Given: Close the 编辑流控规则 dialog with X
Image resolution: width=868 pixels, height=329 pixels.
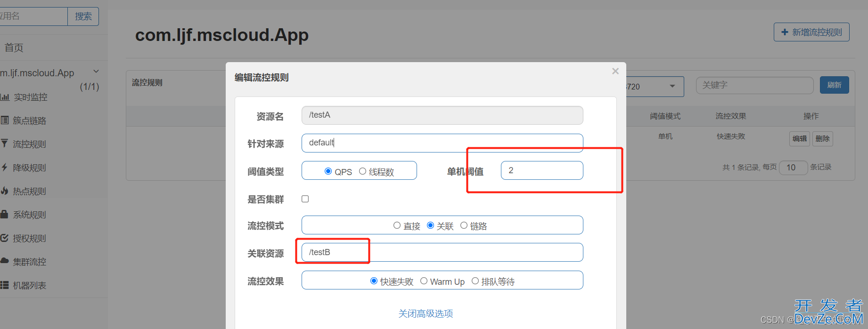Looking at the screenshot, I should point(615,71).
